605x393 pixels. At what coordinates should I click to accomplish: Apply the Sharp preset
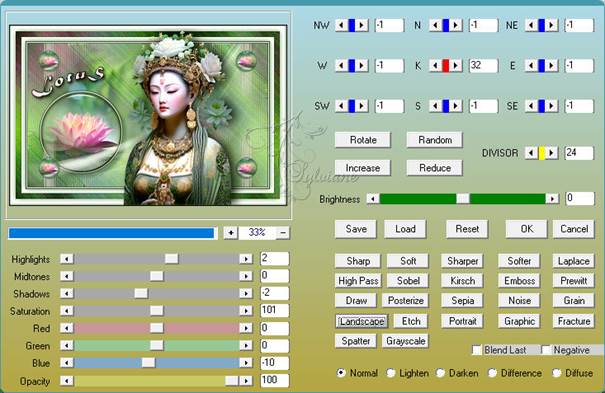358,261
